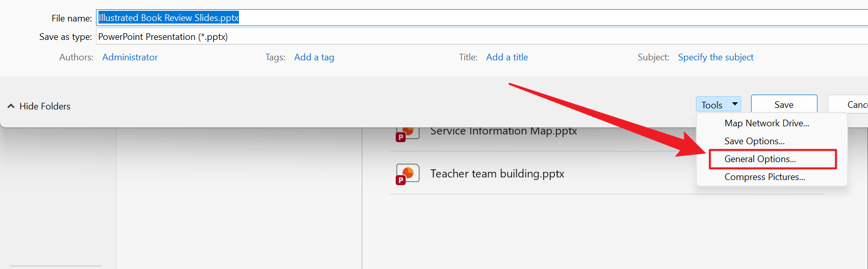This screenshot has height=269, width=868.
Task: Click the Cancel button
Action: point(848,104)
